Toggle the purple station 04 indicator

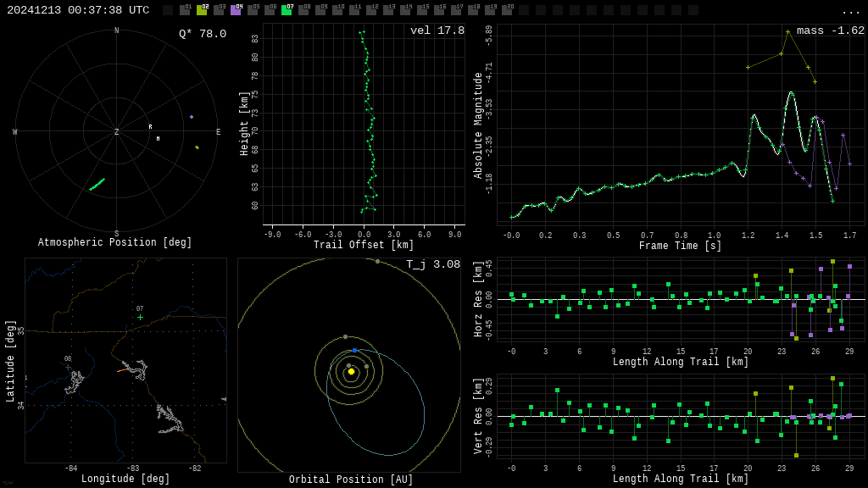[236, 10]
